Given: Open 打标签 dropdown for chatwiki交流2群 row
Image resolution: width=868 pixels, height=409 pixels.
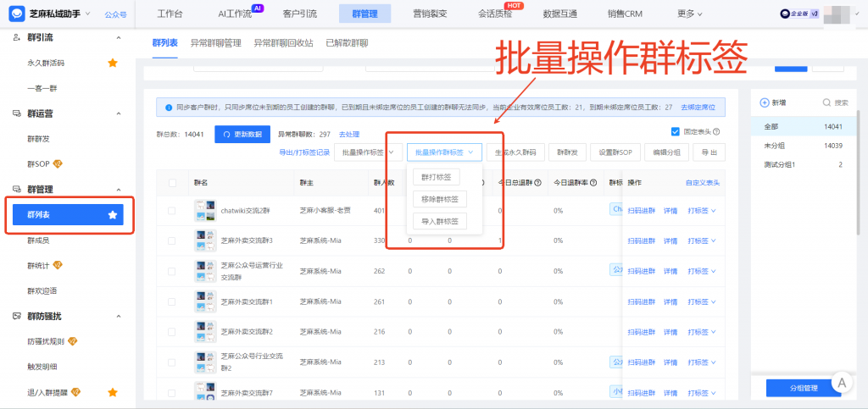Looking at the screenshot, I should tap(702, 211).
